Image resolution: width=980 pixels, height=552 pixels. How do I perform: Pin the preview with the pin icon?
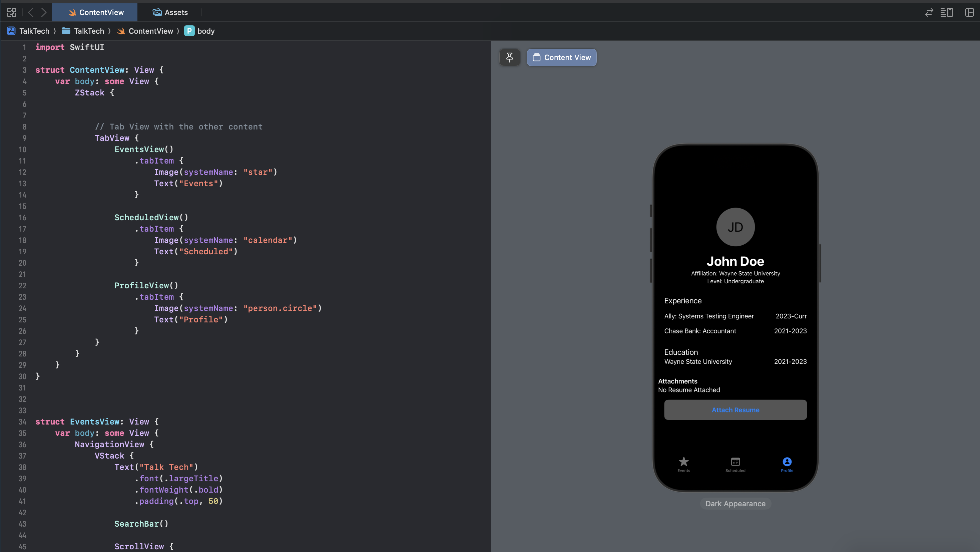(509, 57)
